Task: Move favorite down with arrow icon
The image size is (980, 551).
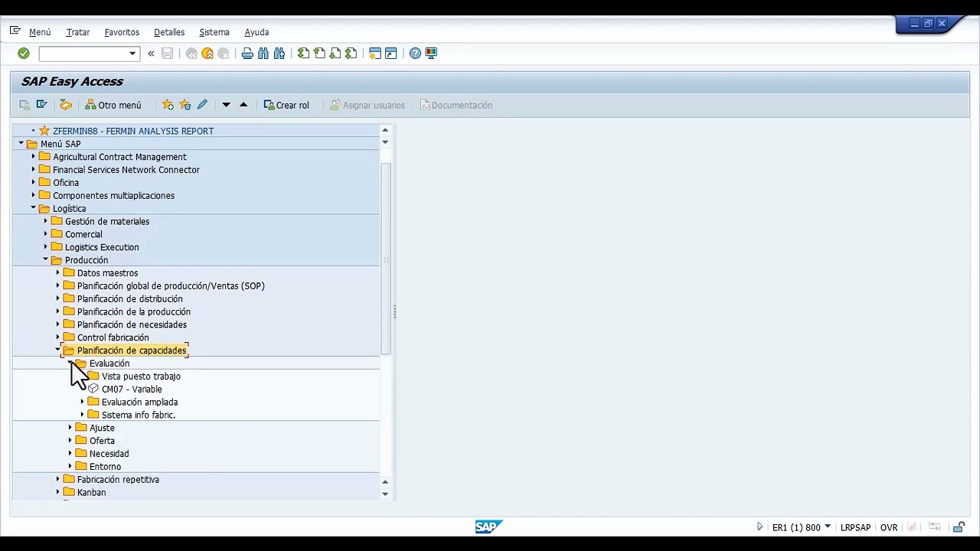Action: point(226,105)
